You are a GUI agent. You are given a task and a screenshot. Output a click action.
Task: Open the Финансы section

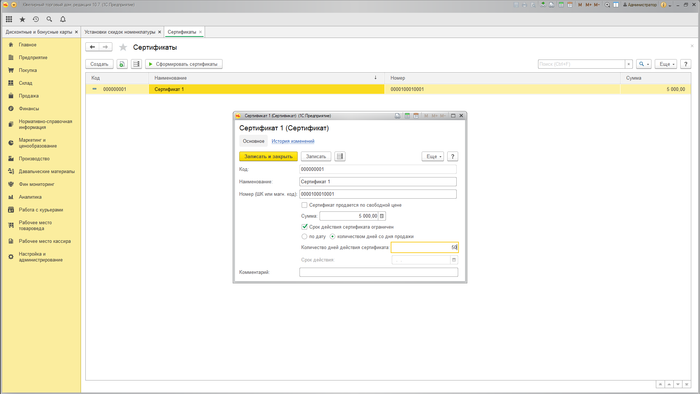[29, 108]
